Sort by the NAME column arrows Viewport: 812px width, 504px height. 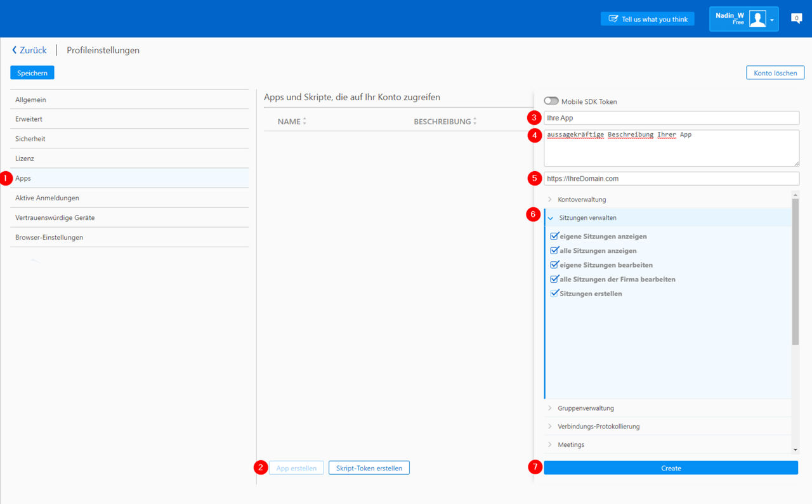point(304,122)
